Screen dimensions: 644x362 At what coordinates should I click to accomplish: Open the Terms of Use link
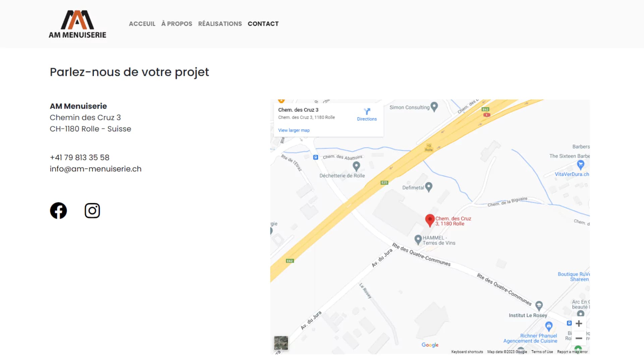point(542,352)
